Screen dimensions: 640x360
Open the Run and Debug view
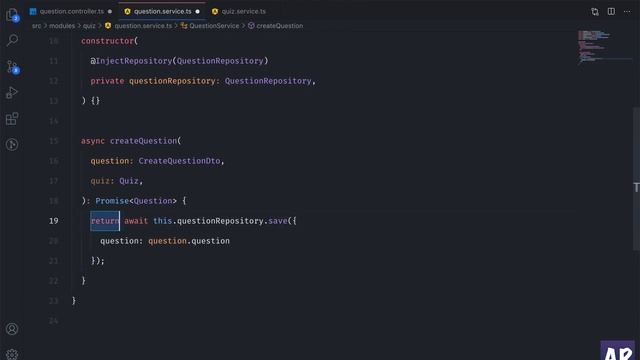pos(12,93)
